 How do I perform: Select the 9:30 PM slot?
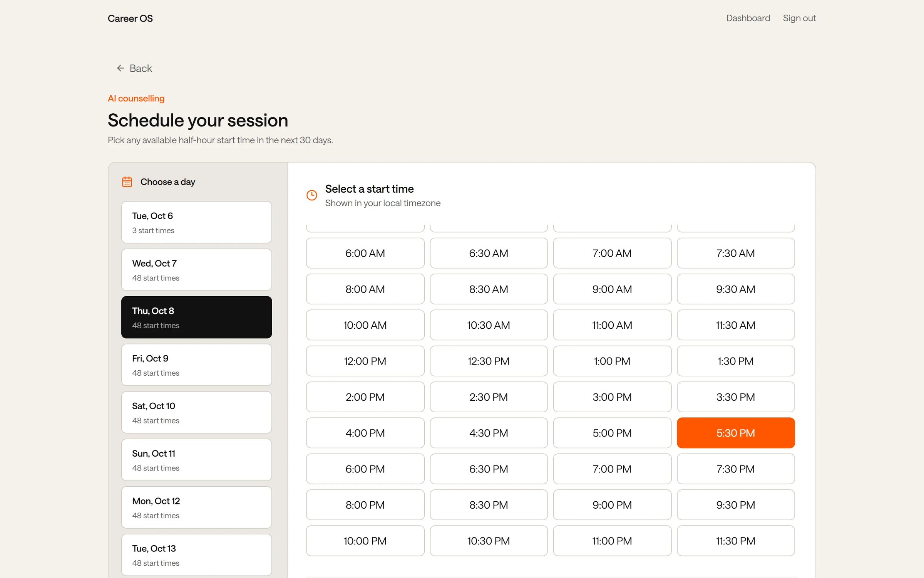coord(736,505)
